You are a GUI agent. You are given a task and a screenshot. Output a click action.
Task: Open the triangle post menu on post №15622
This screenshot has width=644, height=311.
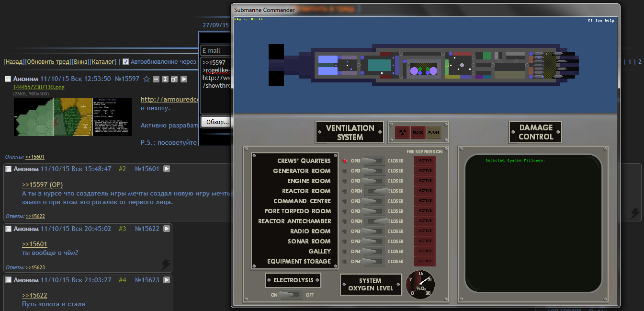point(167,229)
